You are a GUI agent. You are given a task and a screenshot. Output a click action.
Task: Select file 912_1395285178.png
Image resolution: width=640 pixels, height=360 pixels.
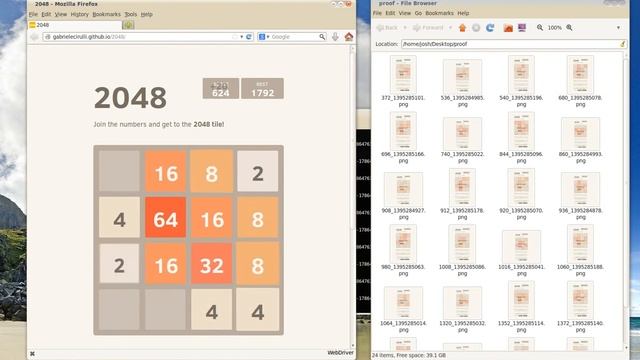[x=462, y=194]
